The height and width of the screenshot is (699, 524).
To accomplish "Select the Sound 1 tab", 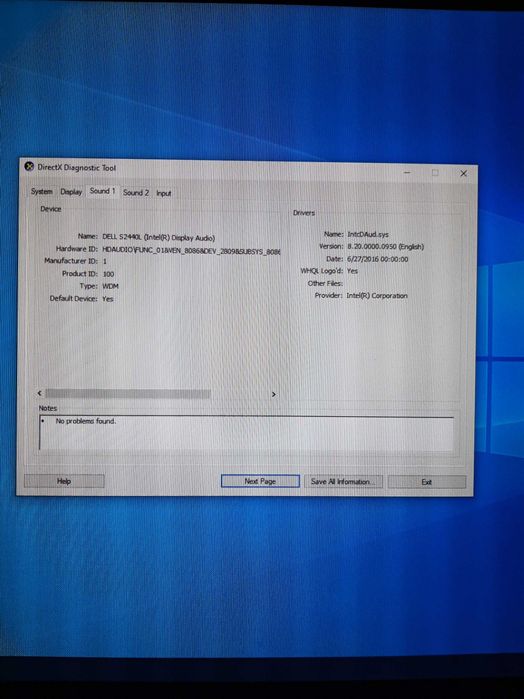I will pyautogui.click(x=103, y=191).
